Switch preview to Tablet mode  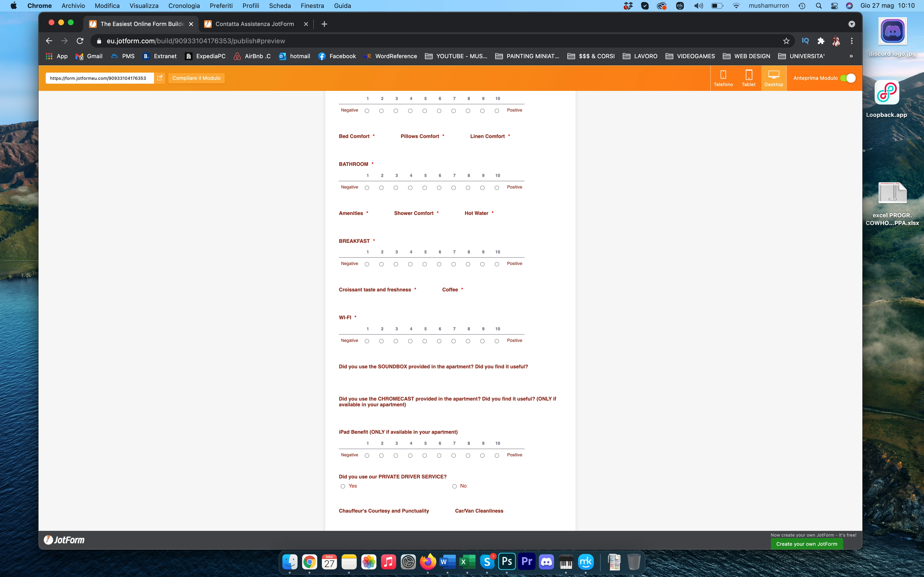[748, 78]
